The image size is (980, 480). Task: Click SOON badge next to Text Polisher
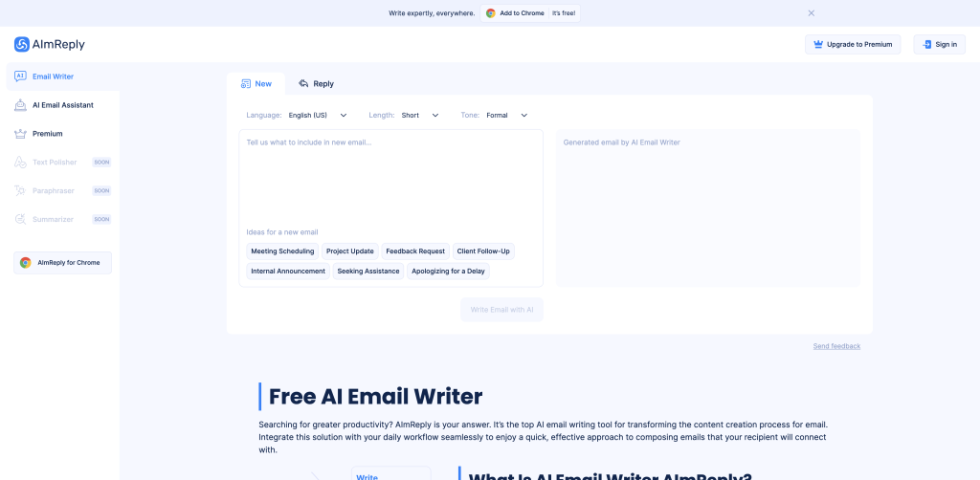coord(101,163)
